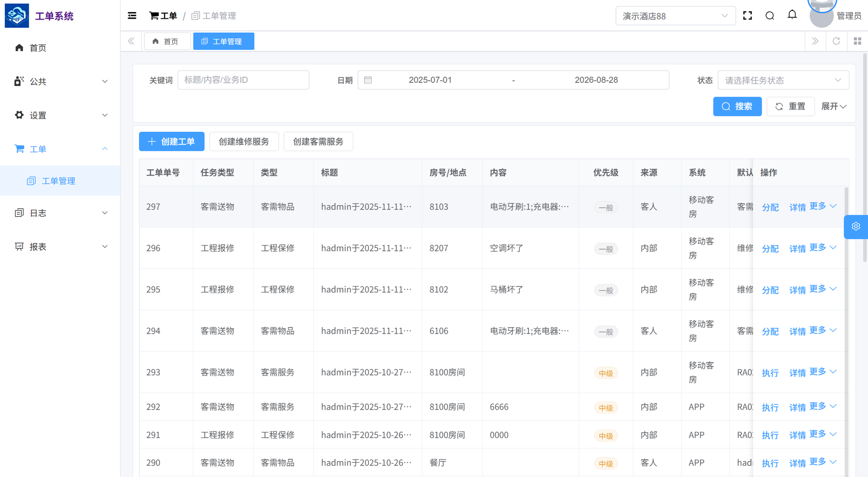Enter fullscreen mode via the fullscreen icon

point(747,16)
